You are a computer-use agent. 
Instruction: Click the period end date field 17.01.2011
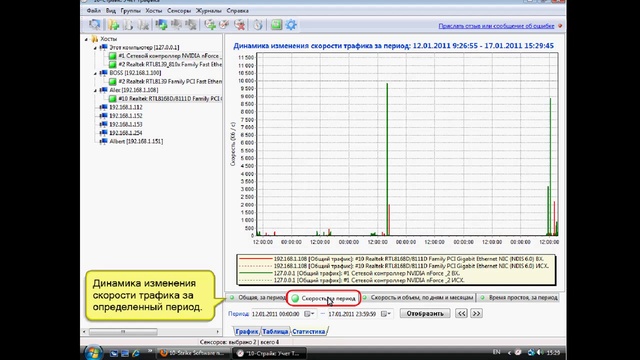click(353, 314)
